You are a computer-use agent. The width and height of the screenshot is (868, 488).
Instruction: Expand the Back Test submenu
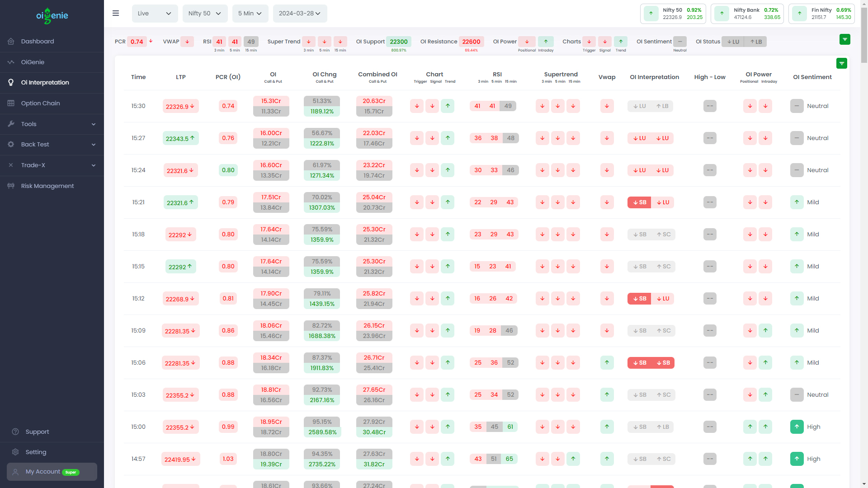click(x=94, y=145)
